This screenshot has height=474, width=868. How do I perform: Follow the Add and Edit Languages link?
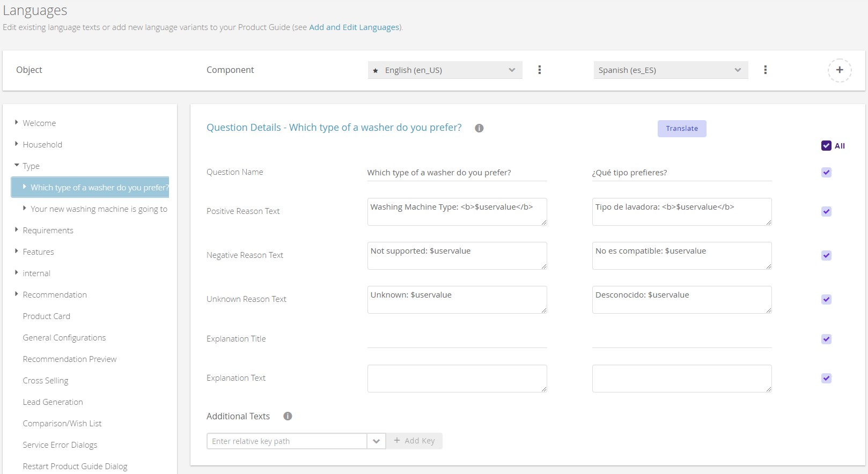354,27
